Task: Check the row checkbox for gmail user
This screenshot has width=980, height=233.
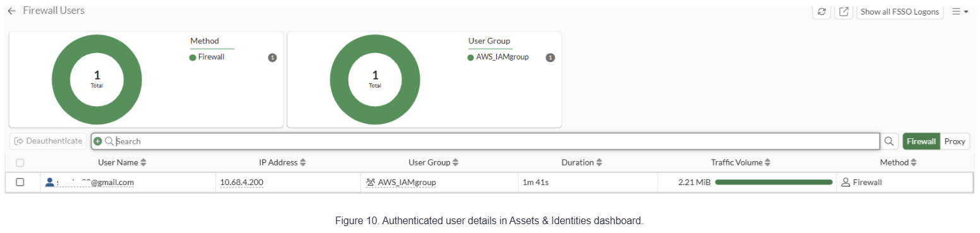Action: [20, 182]
